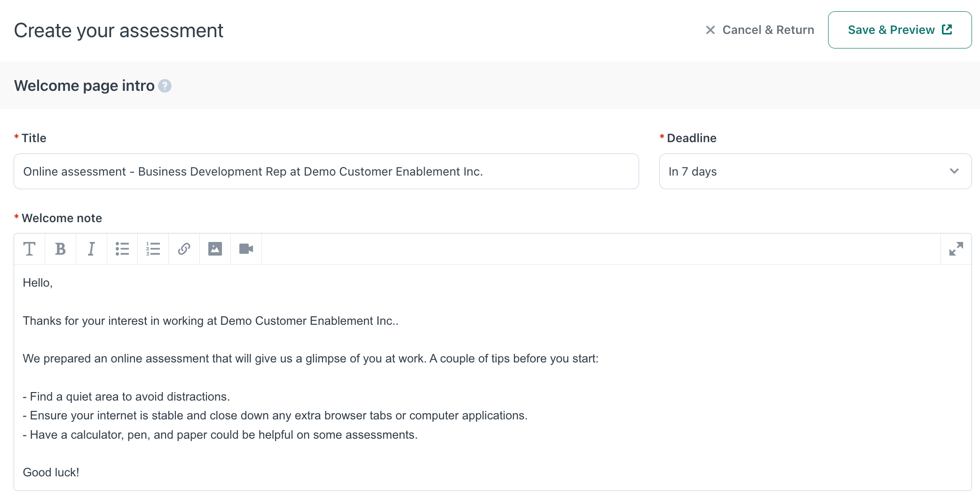The image size is (980, 498).
Task: Click the "Ensure your internet is stable" line
Action: tap(275, 416)
